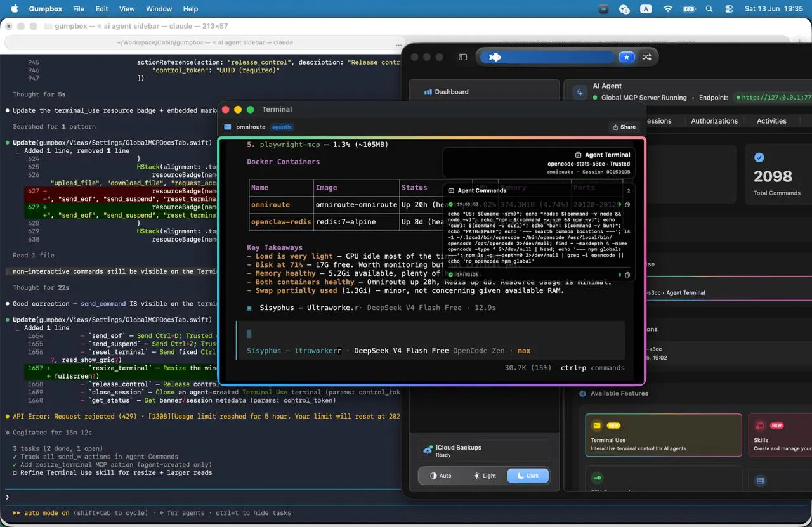Screen dimensions: 812x527
Task: Click the AI Agent sparkle icon
Action: pyautogui.click(x=579, y=92)
